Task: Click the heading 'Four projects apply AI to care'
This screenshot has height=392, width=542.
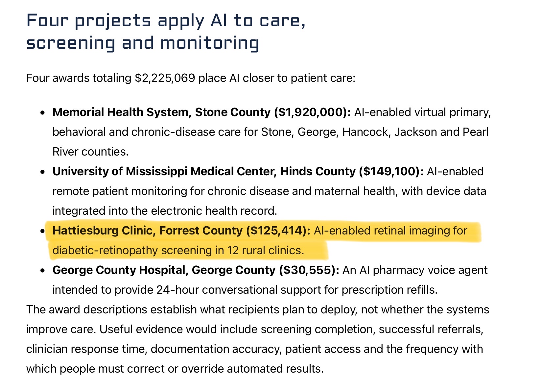Action: coord(166,21)
